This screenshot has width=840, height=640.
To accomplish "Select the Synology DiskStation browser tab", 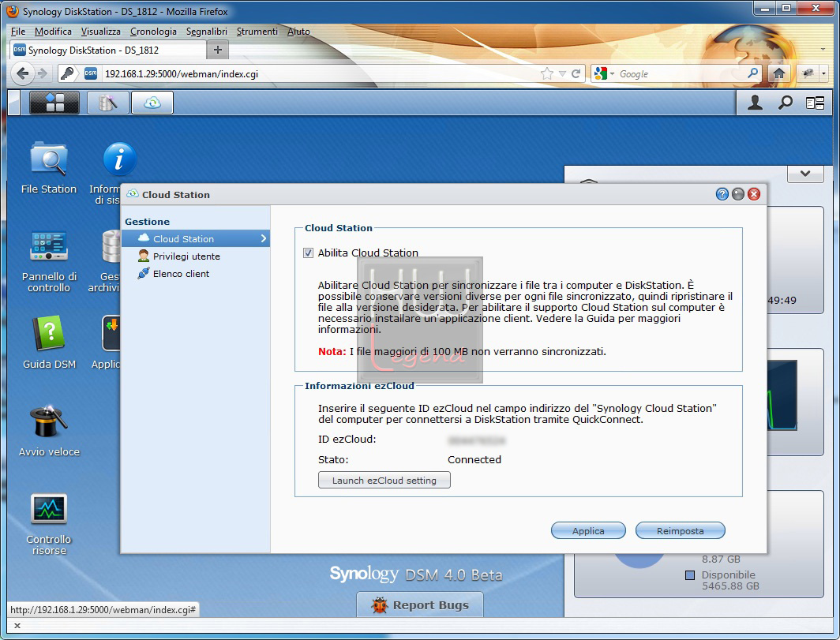I will point(107,50).
